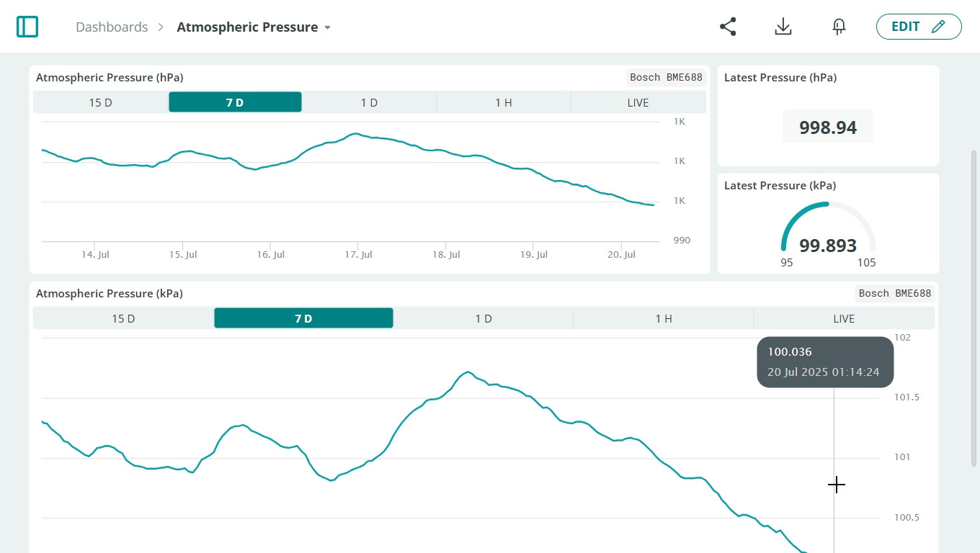This screenshot has height=553, width=980.
Task: Toggle the sidebar panel icon
Action: [27, 26]
